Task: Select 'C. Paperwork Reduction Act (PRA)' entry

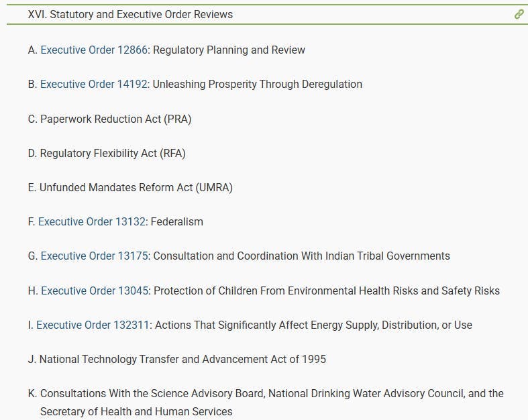Action: click(109, 119)
